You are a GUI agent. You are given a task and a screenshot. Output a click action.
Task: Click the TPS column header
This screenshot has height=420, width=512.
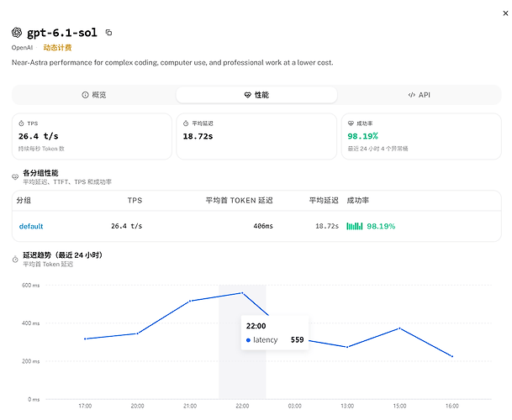tap(135, 201)
